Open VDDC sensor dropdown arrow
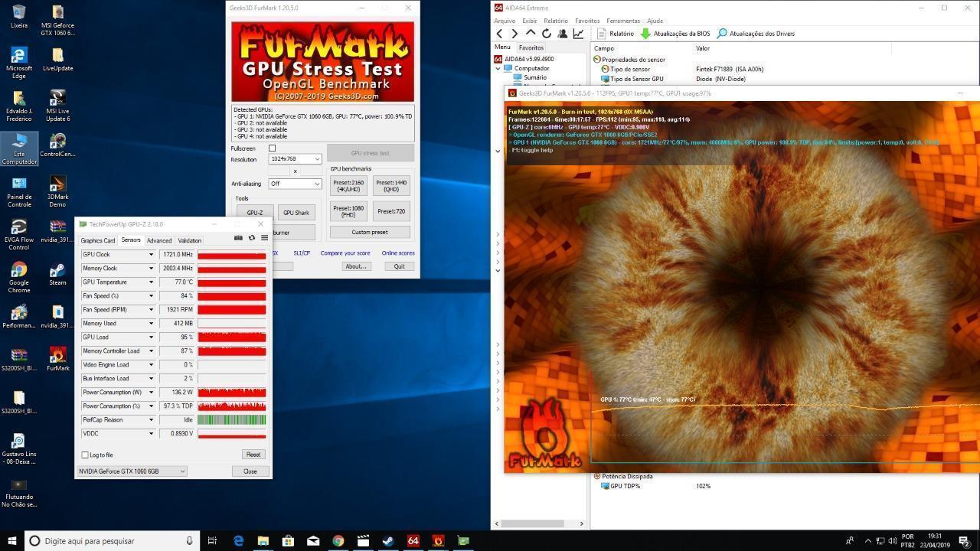 151,433
